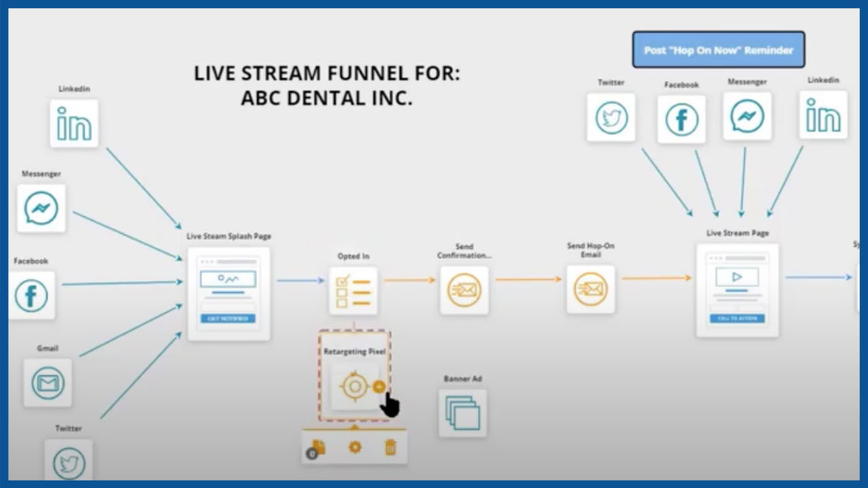The width and height of the screenshot is (868, 488).
Task: Select the left LinkedIn traffic source
Action: click(74, 123)
